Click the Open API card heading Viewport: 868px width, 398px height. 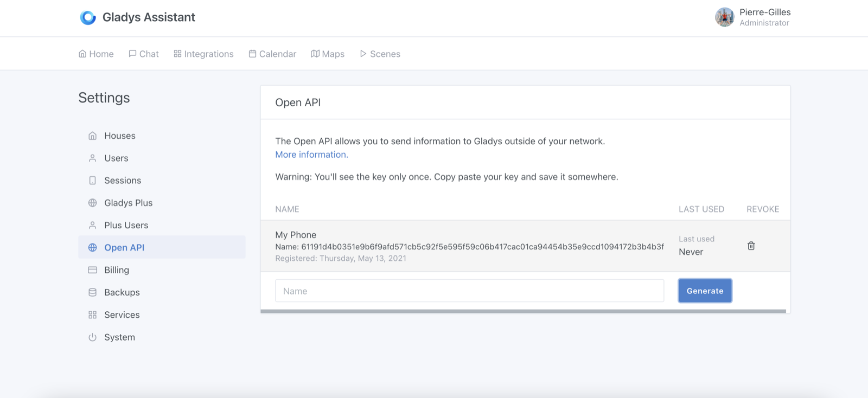point(298,102)
